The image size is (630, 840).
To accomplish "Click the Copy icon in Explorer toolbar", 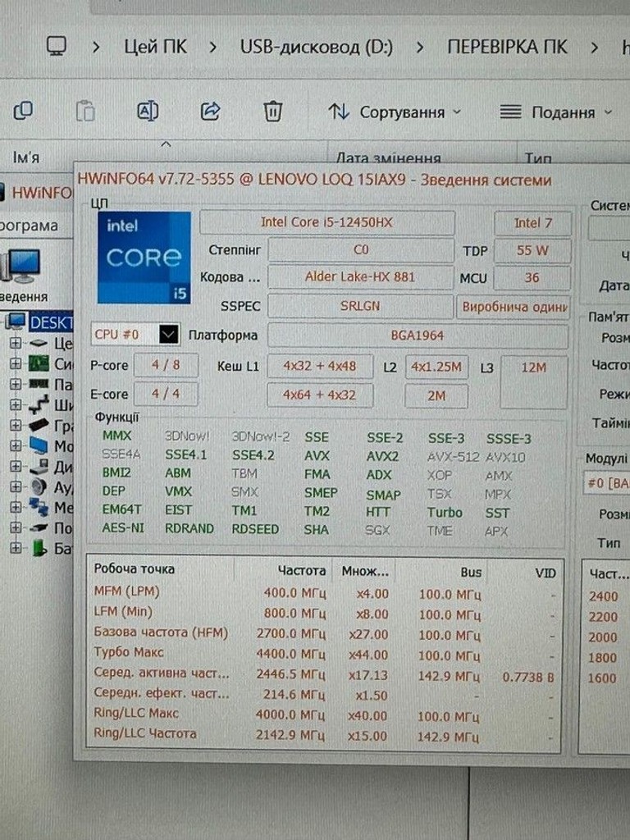I will point(23,111).
